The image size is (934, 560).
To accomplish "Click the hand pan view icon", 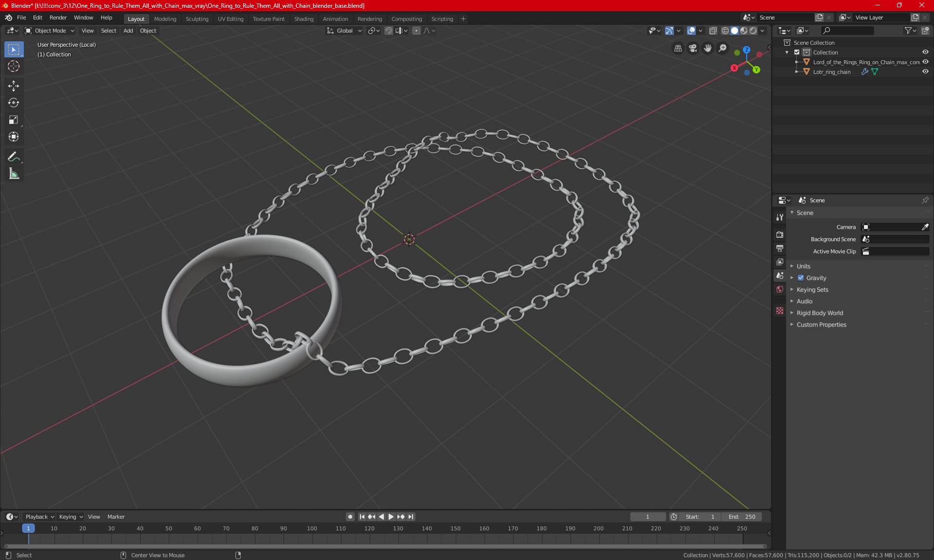I will coord(708,48).
